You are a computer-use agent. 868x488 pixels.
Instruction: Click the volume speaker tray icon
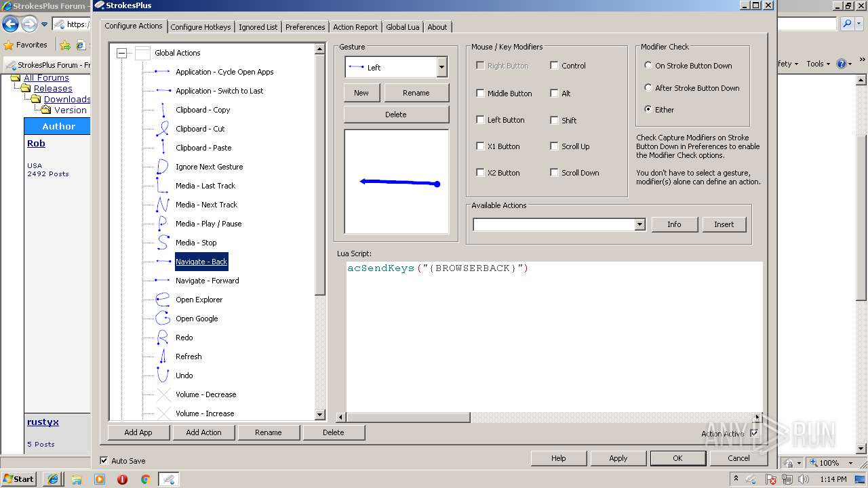[x=804, y=479]
